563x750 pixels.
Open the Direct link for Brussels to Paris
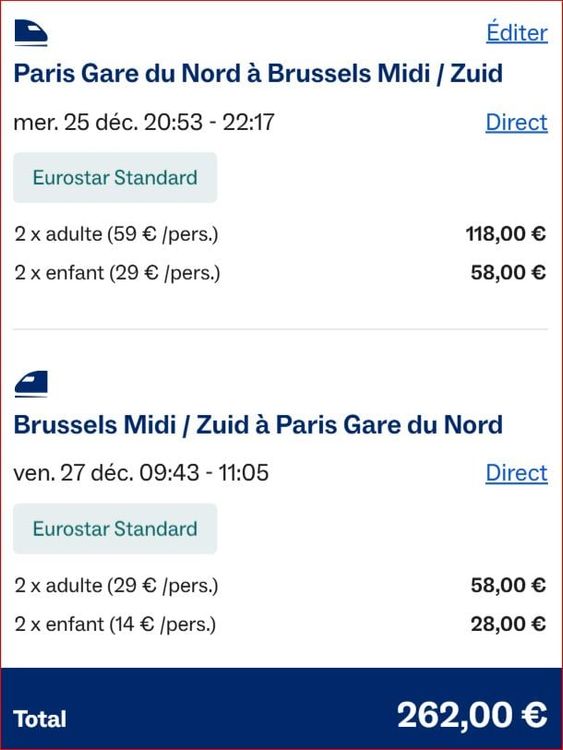517,473
